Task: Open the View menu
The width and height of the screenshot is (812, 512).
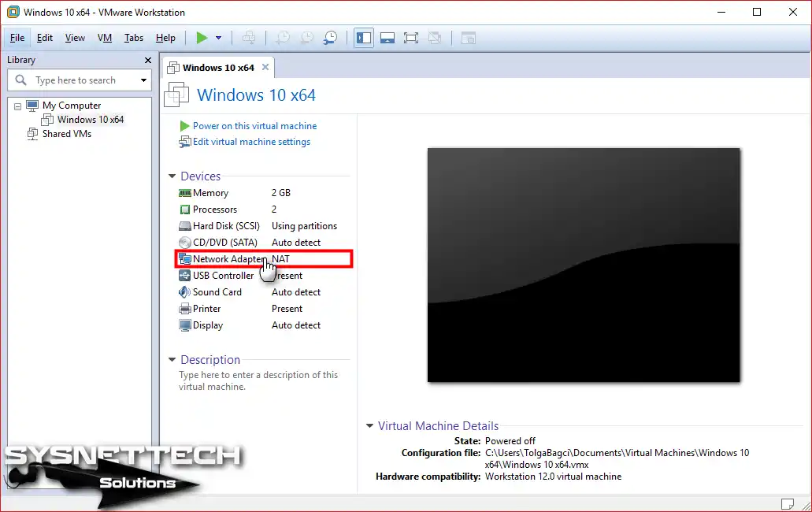Action: click(75, 38)
